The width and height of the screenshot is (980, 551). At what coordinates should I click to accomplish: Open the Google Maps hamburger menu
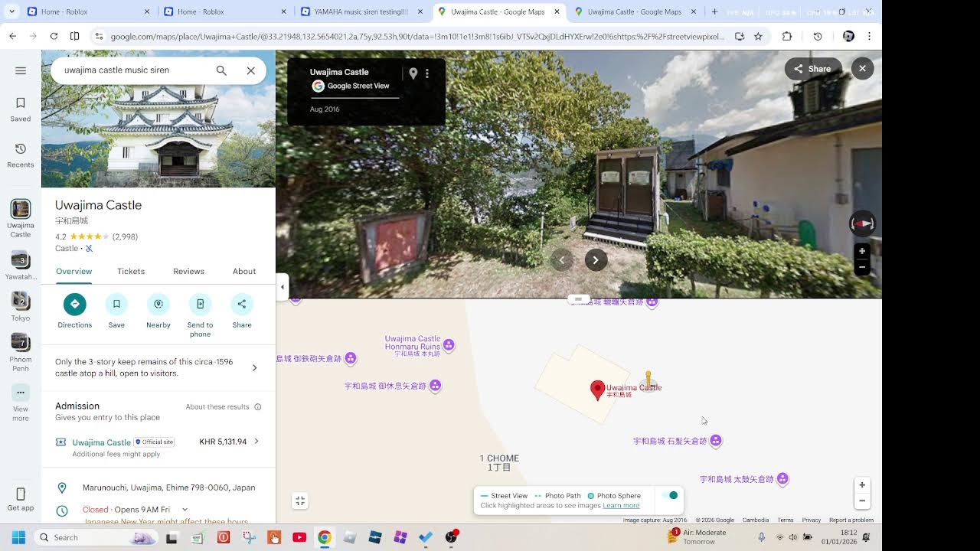coord(21,70)
